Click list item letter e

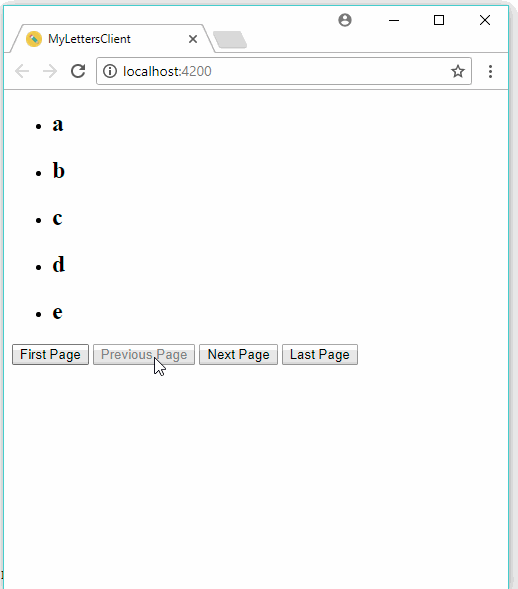[57, 312]
